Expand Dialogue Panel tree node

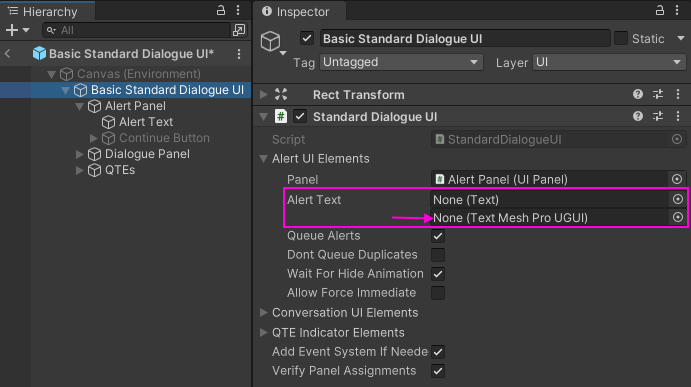pyautogui.click(x=79, y=154)
